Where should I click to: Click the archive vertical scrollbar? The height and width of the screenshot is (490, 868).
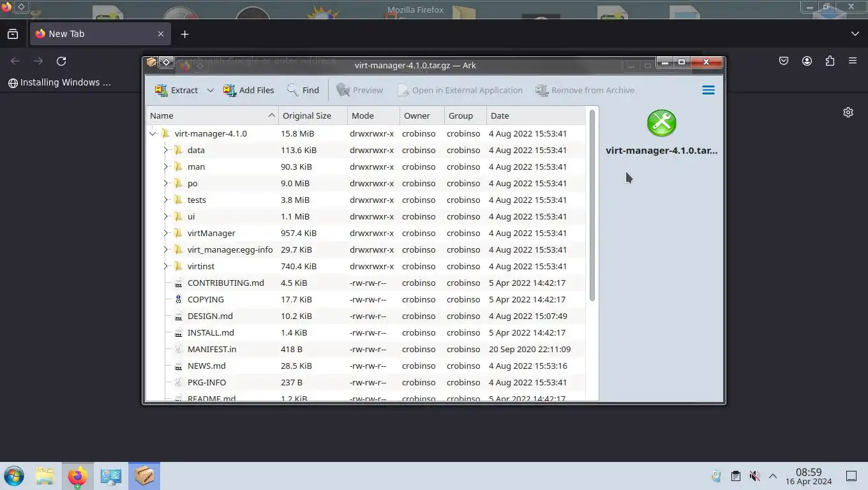coord(592,205)
